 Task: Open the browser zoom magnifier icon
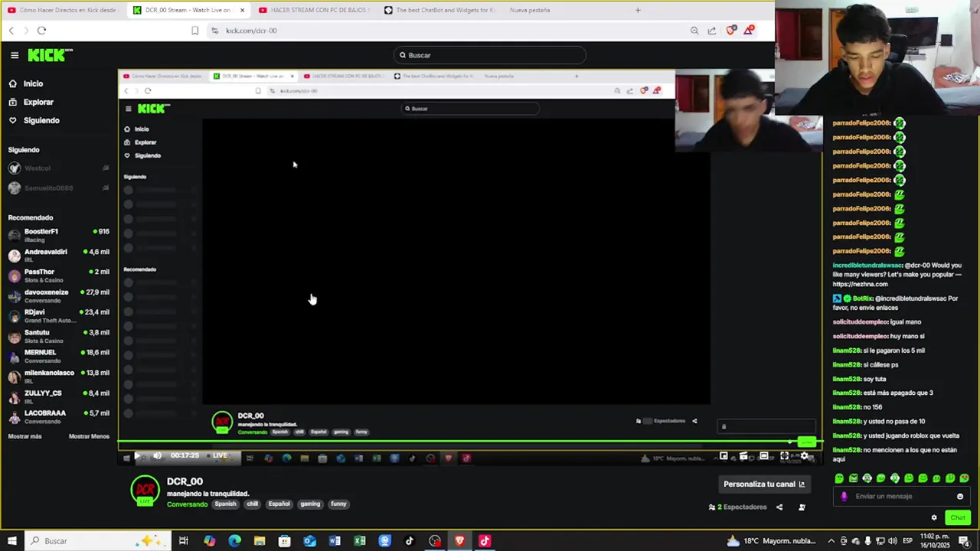694,31
